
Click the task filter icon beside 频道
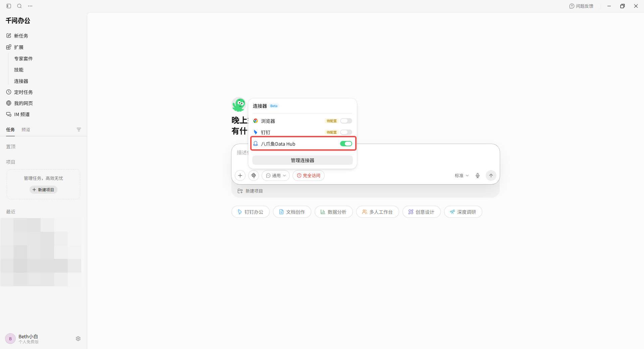click(79, 130)
